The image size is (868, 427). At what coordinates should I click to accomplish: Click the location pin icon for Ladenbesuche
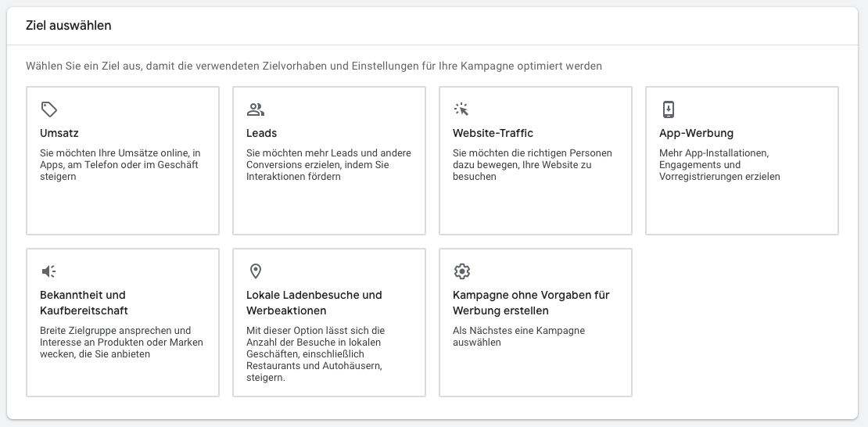255,271
